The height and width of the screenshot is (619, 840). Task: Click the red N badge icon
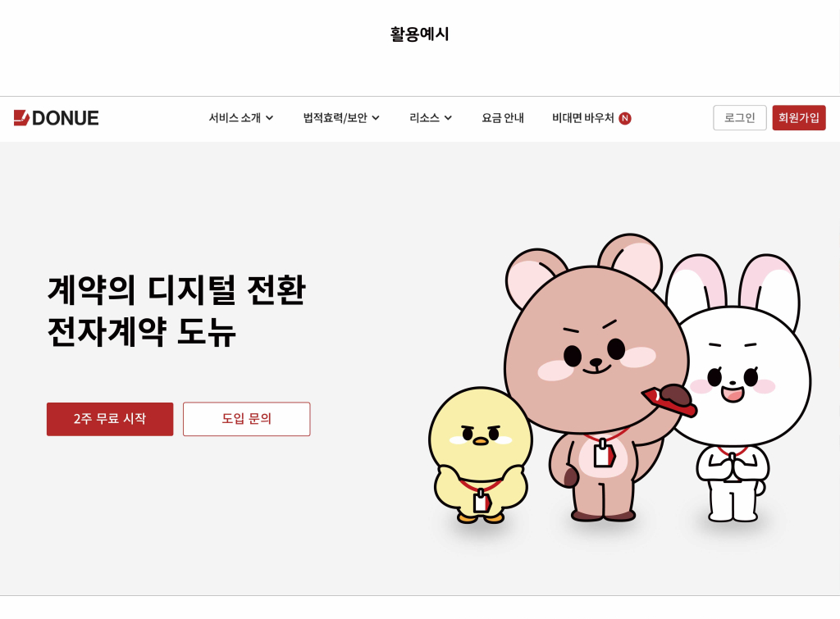[624, 118]
